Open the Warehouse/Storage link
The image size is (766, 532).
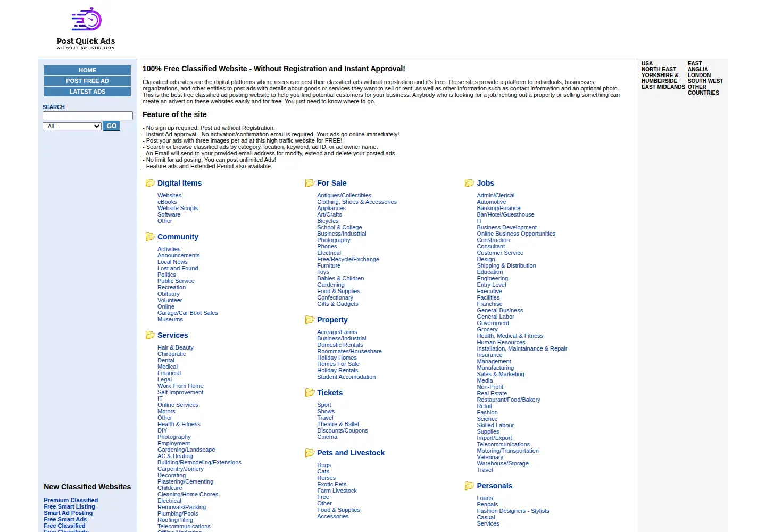point(503,463)
